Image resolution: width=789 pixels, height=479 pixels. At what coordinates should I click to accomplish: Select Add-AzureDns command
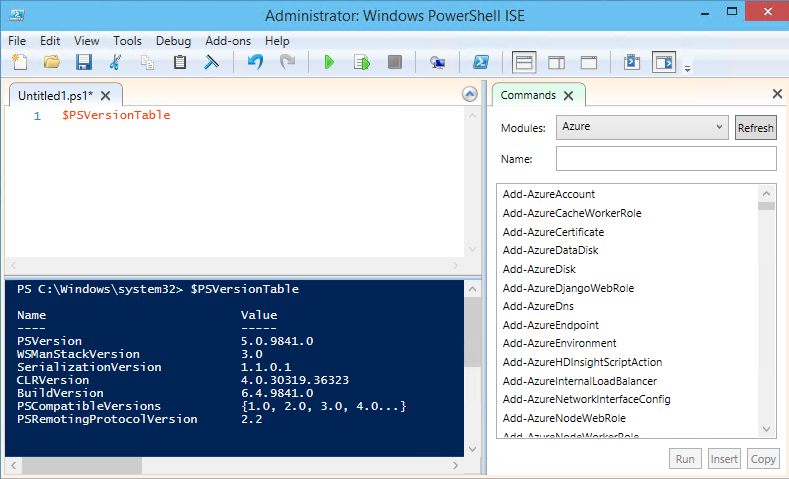[538, 306]
